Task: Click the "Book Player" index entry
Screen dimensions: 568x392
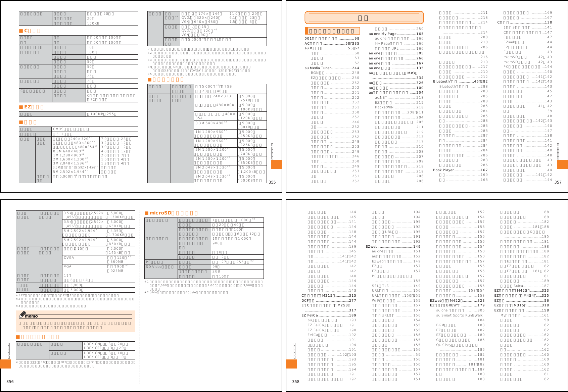Action: (x=460, y=170)
